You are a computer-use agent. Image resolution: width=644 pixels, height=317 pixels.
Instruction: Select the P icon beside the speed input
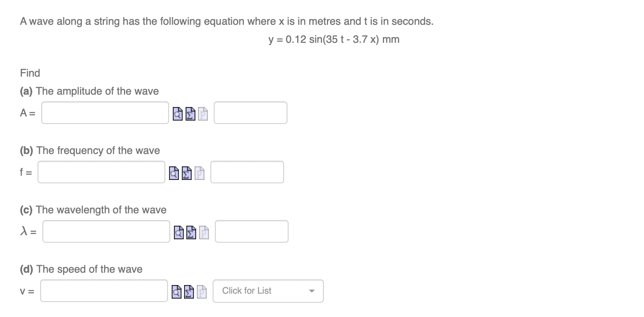201,291
